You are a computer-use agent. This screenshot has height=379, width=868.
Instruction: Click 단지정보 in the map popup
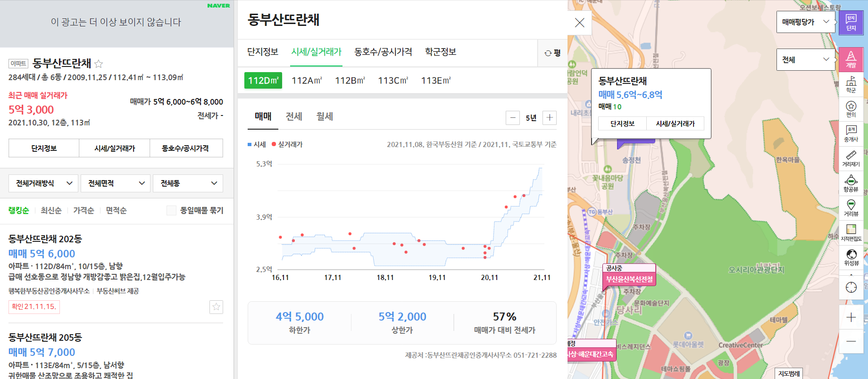click(x=622, y=124)
